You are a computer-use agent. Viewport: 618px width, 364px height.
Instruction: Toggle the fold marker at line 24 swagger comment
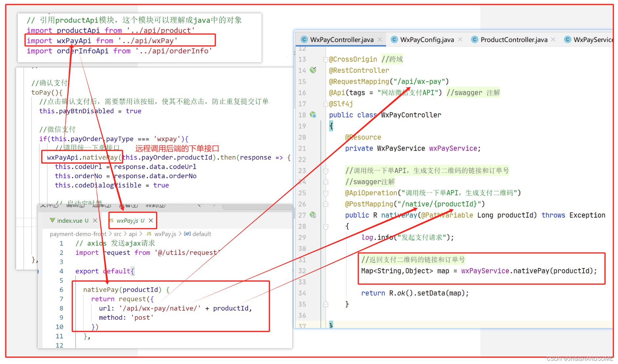[x=326, y=182]
